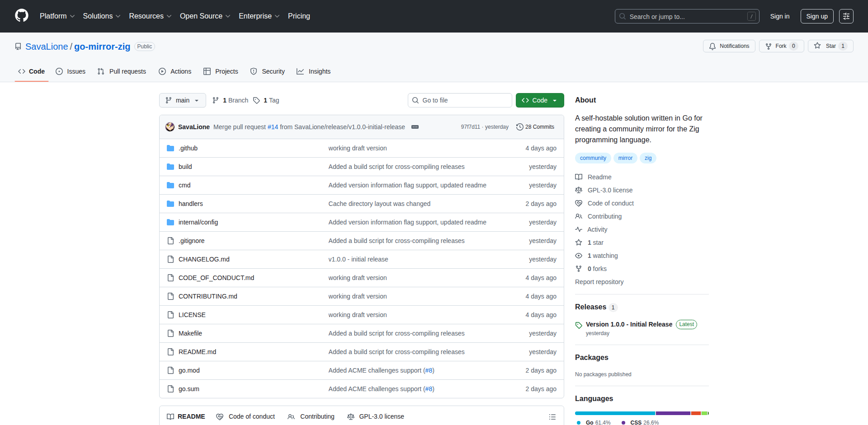Screen dimensions: 868x425
Task: Click the tag icon next to 1 Tag
Action: click(x=256, y=100)
